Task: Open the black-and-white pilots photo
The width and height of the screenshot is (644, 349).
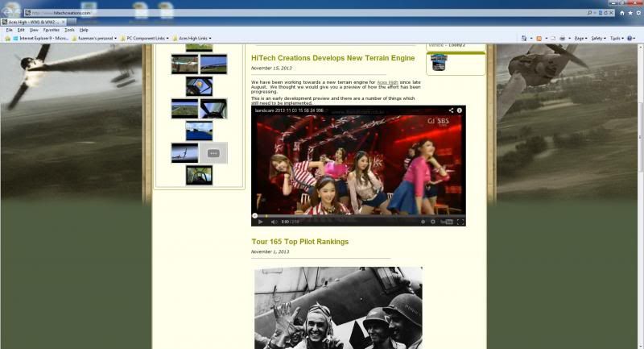Action: 338,308
